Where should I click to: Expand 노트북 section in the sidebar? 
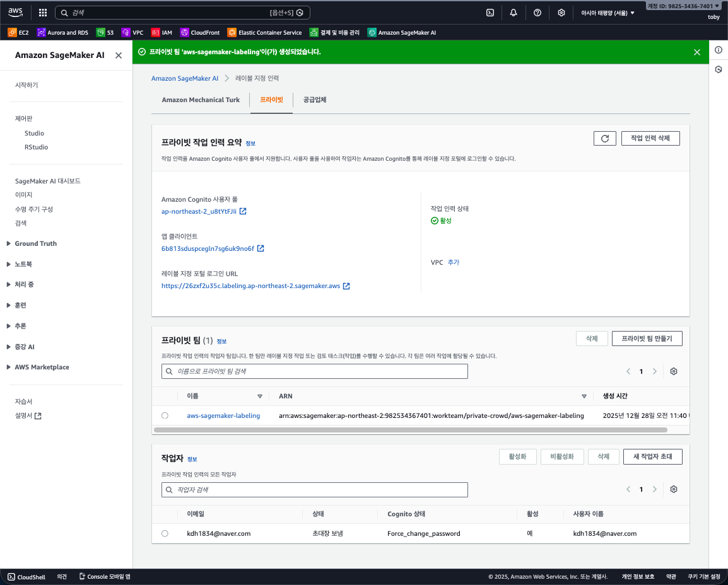(19, 264)
